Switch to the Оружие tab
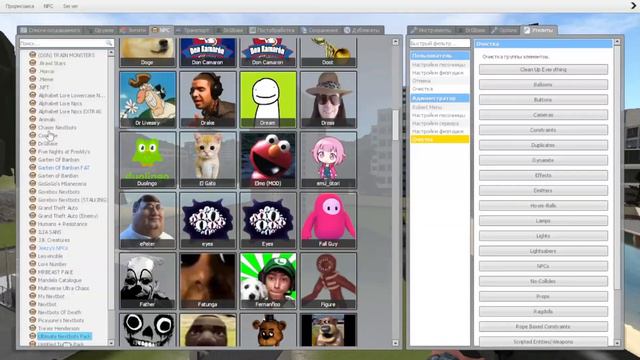The height and width of the screenshot is (360, 640). pyautogui.click(x=100, y=30)
